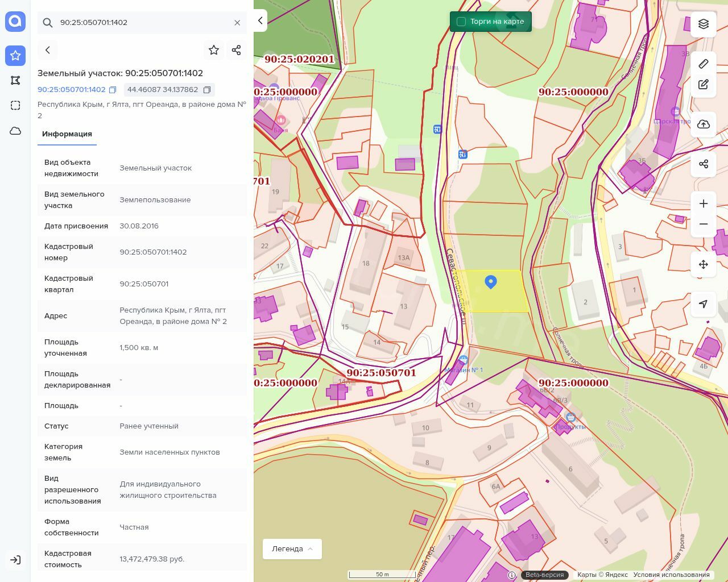Activate the draw/edit tool on map
Viewport: 728px width, 582px height.
click(704, 85)
